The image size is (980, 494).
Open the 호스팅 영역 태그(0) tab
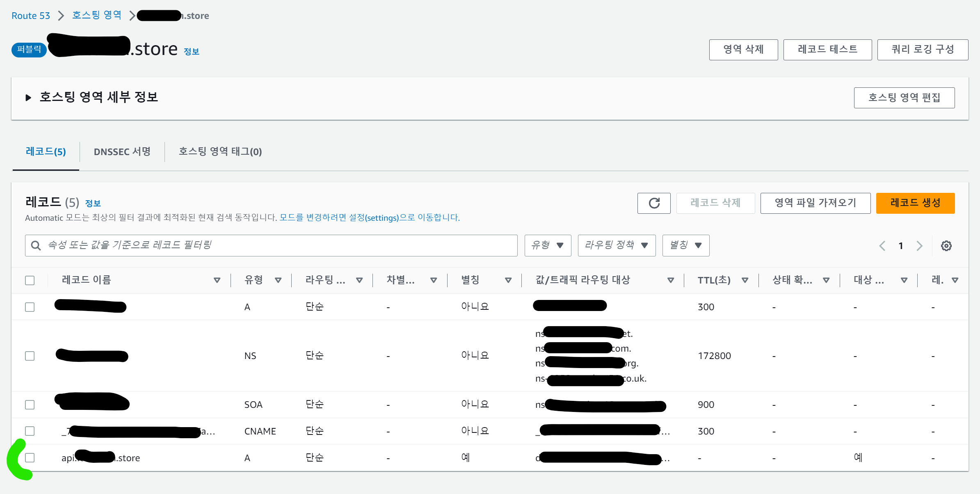220,152
